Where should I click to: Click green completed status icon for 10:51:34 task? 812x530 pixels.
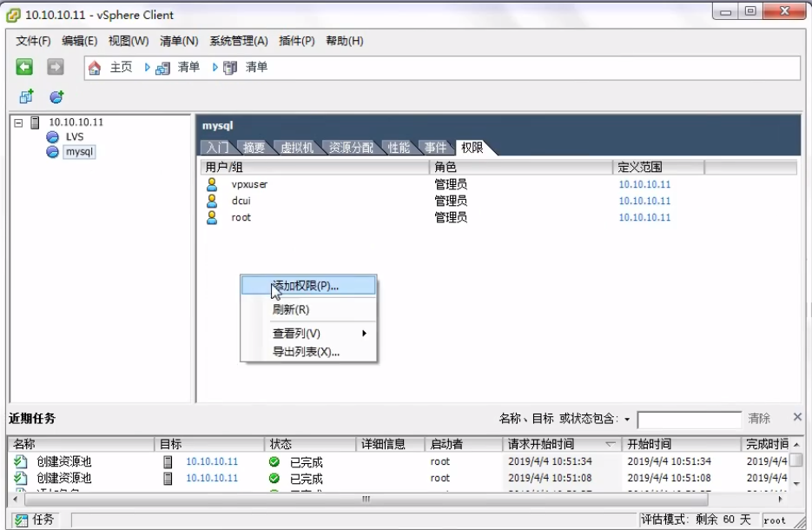tap(274, 461)
